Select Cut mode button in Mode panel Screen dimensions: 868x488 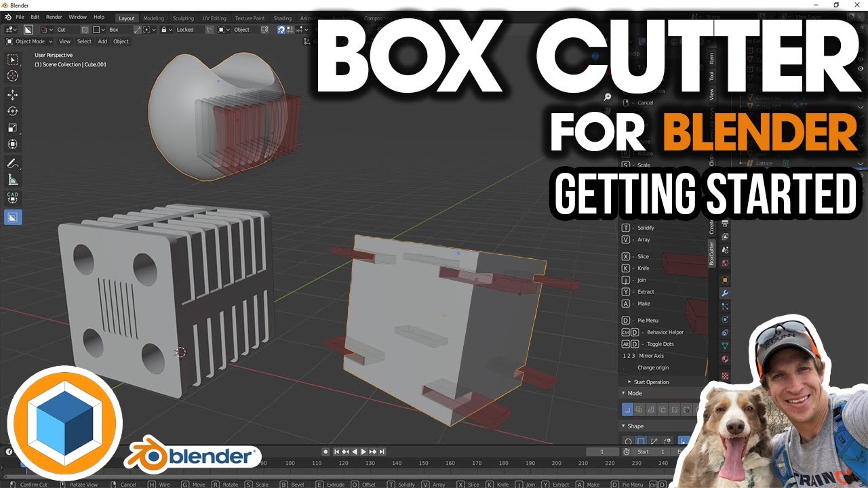point(627,409)
